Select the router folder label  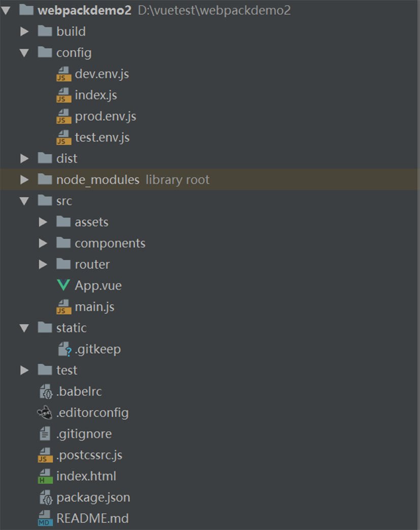click(92, 264)
